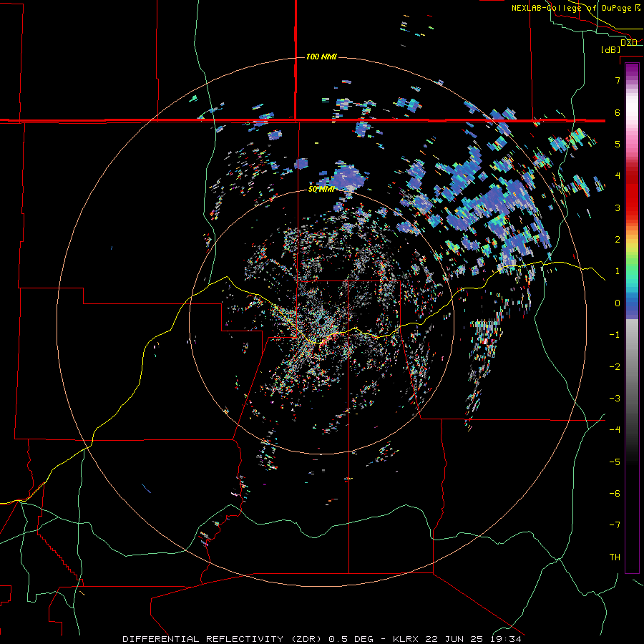Click the 3 value on the color scale

pyautogui.click(x=618, y=208)
